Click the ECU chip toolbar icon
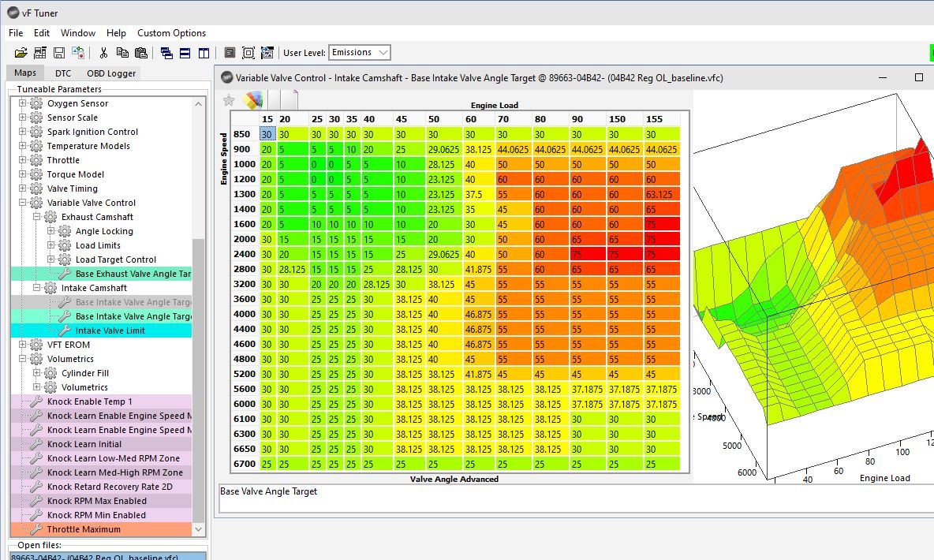934x560 pixels. pyautogui.click(x=230, y=53)
